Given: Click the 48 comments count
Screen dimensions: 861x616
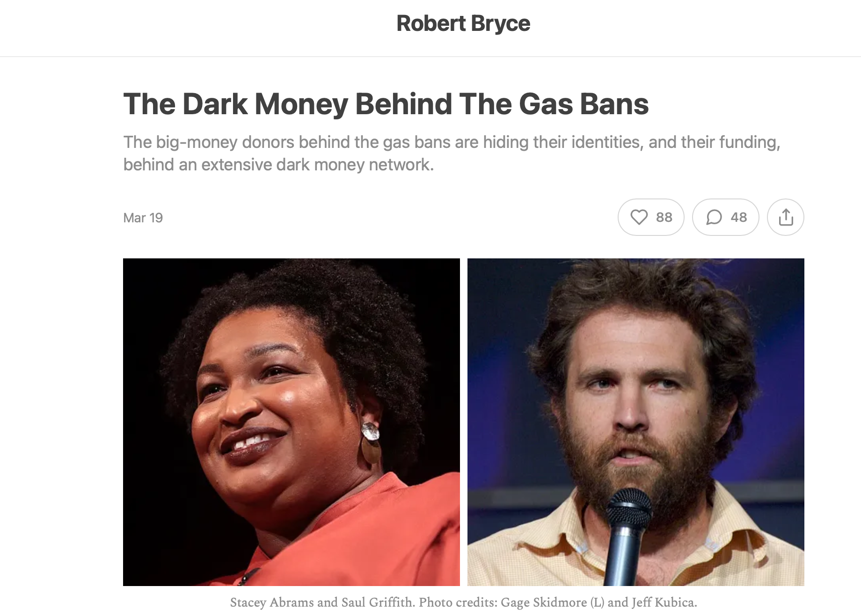Looking at the screenshot, I should [739, 217].
